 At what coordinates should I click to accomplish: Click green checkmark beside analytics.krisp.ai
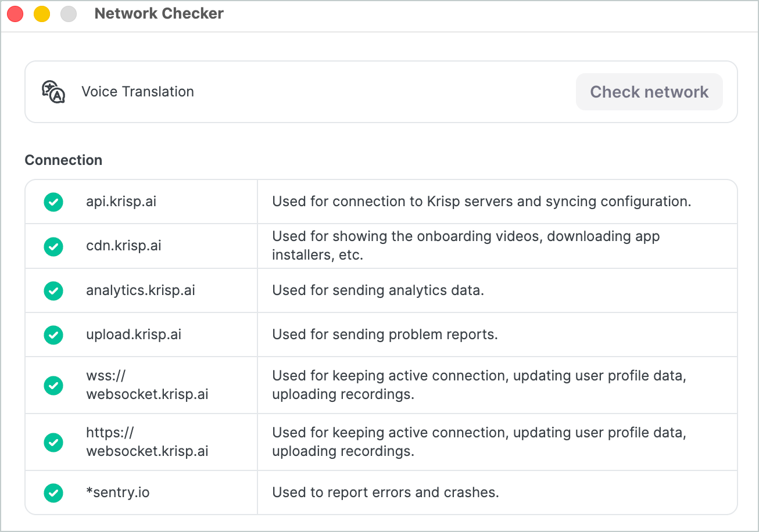53,290
